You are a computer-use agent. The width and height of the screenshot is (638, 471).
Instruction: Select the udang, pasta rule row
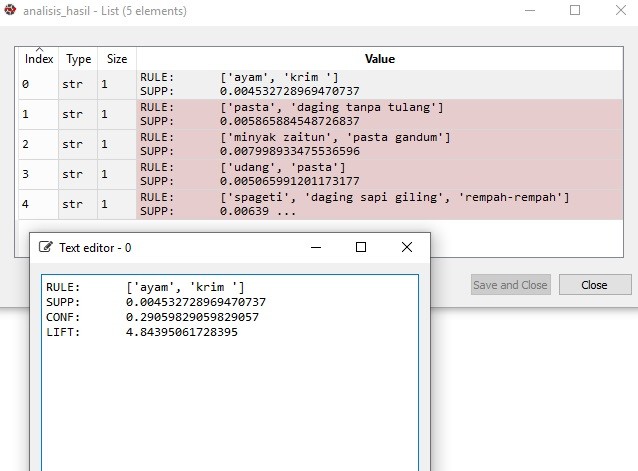coord(380,174)
